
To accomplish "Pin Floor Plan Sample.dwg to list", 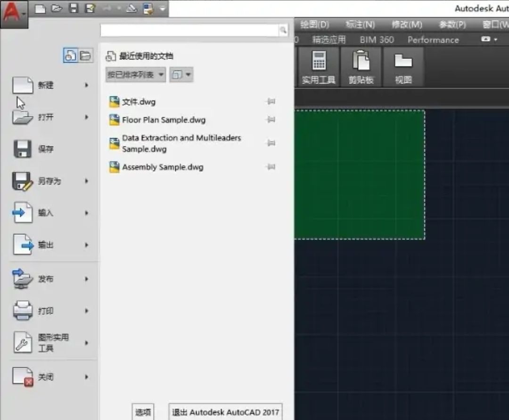I will point(271,120).
